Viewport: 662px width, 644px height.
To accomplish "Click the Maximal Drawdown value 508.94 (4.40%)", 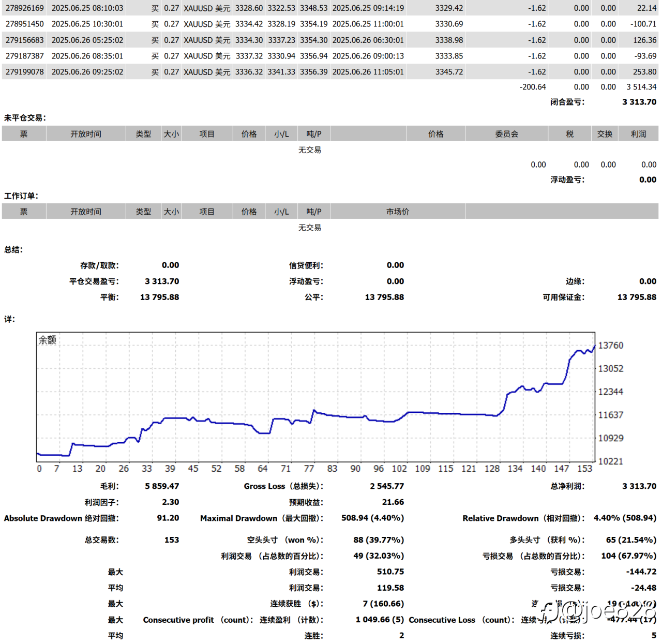I will pyautogui.click(x=372, y=518).
